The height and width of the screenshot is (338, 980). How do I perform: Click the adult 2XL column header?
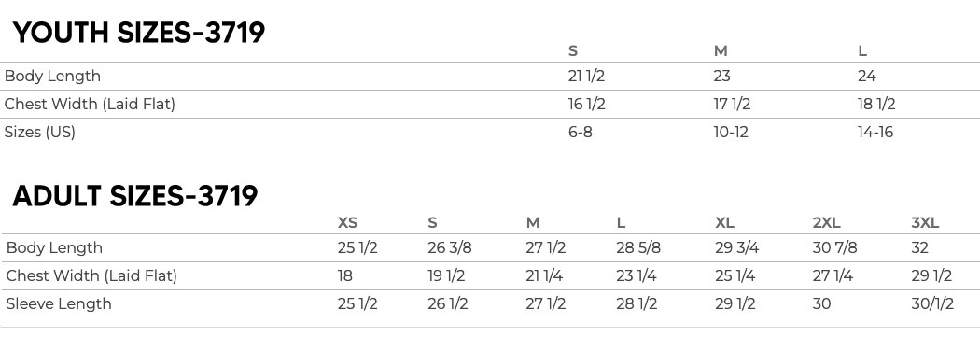(x=827, y=223)
